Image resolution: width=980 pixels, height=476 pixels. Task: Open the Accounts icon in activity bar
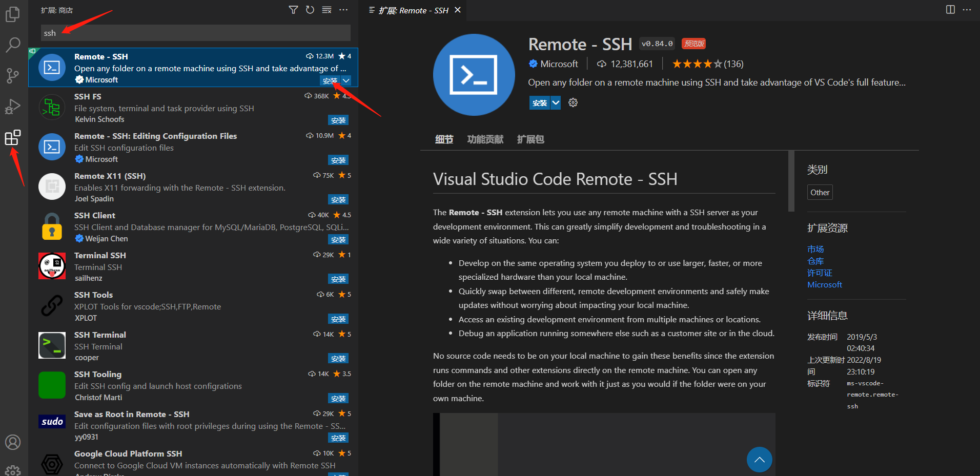pyautogui.click(x=12, y=442)
